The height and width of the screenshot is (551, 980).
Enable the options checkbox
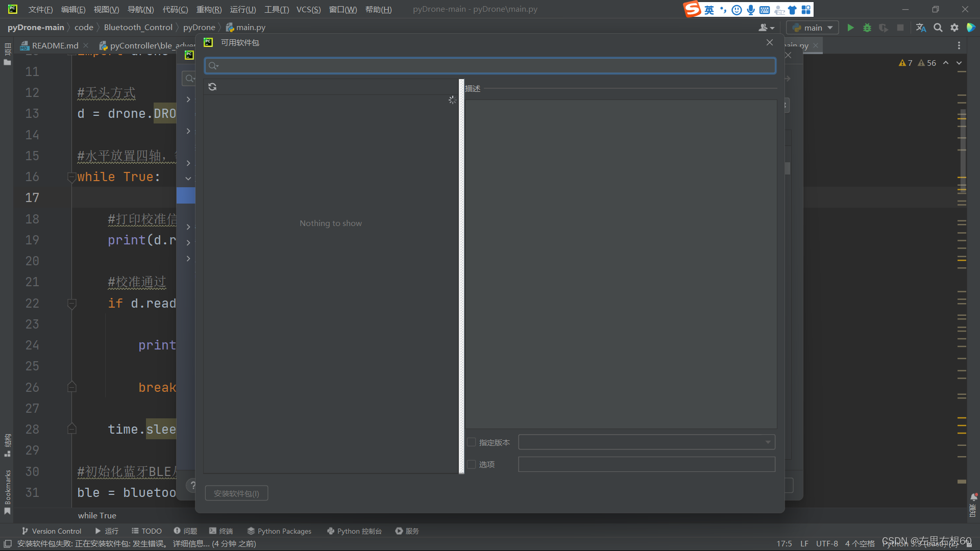pyautogui.click(x=472, y=464)
